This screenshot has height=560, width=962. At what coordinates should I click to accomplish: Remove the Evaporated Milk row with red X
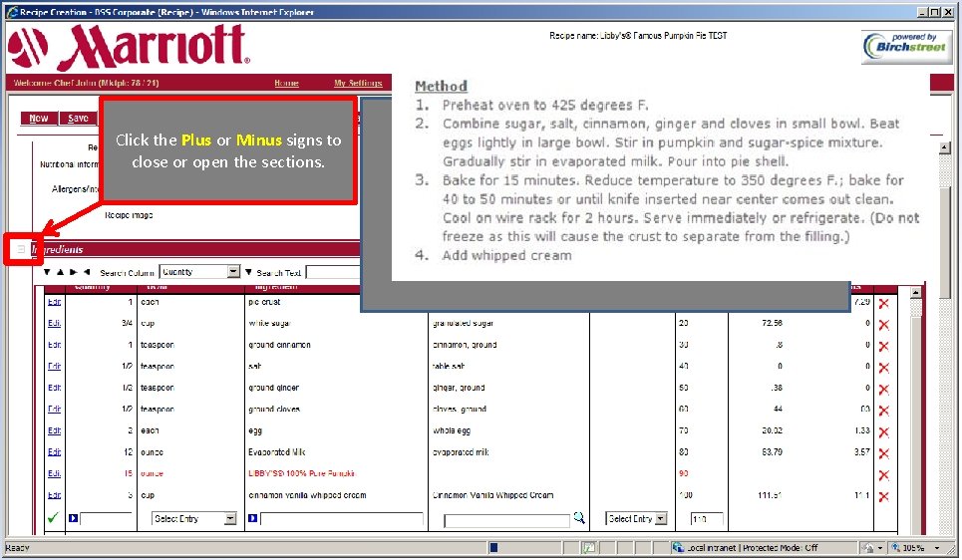883,453
